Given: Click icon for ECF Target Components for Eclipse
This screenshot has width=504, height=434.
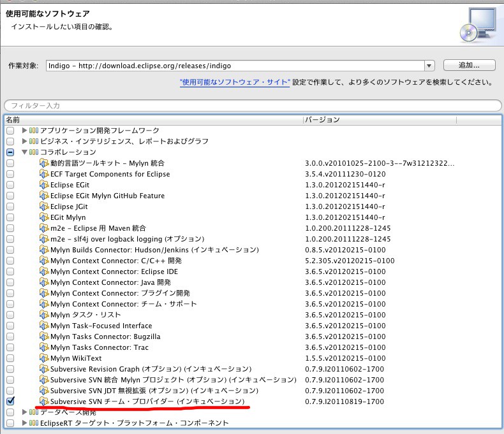Looking at the screenshot, I should coord(44,174).
